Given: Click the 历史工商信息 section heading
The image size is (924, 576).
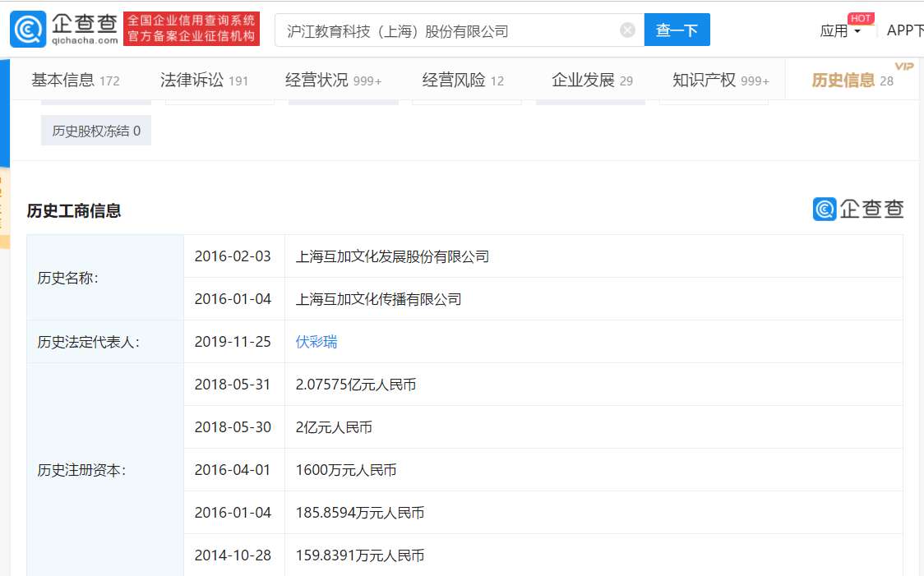Looking at the screenshot, I should click(74, 211).
